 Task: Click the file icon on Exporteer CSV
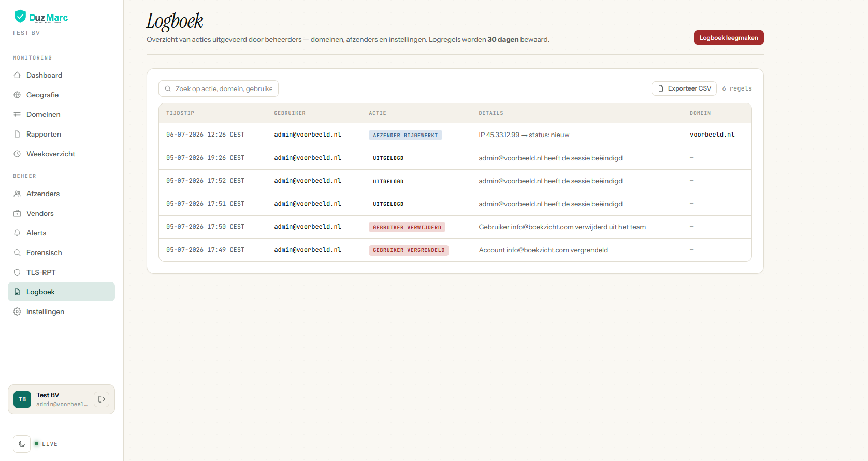(x=661, y=88)
